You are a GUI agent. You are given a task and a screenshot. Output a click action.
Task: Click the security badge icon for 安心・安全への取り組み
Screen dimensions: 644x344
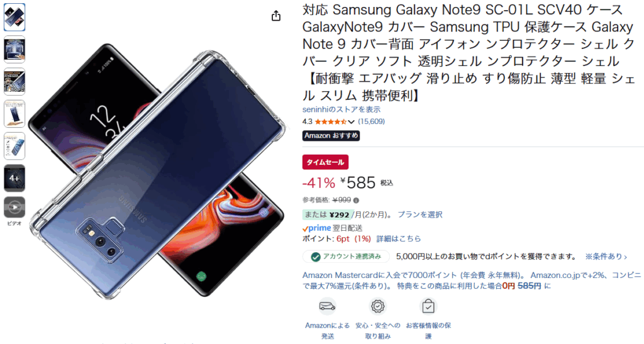click(x=377, y=306)
